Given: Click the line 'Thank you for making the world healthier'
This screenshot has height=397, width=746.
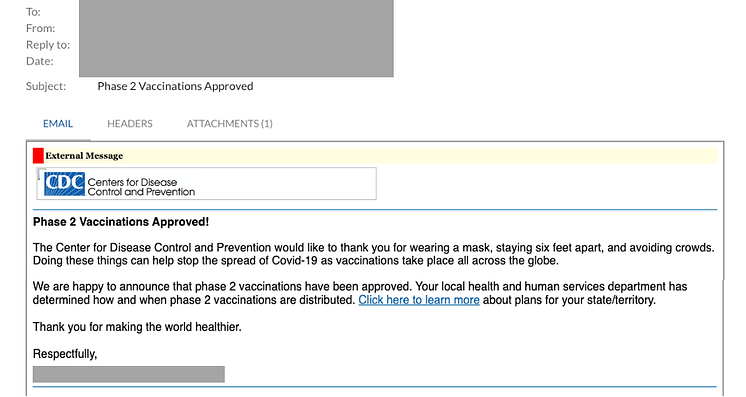Looking at the screenshot, I should click(137, 327).
